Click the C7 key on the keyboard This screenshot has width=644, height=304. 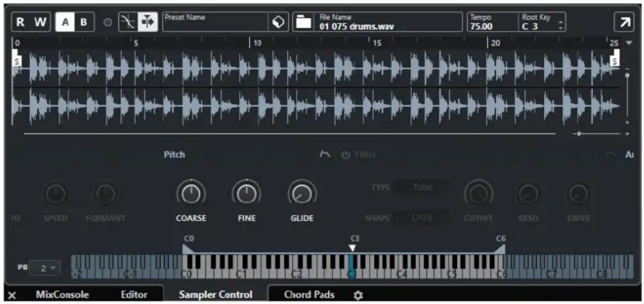(x=551, y=274)
